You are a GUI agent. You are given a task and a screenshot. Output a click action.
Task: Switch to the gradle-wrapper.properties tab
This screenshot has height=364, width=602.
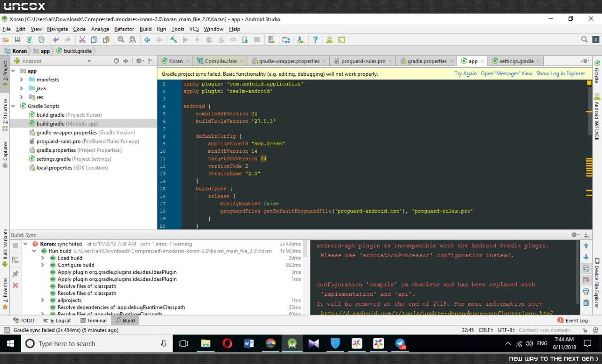(x=288, y=61)
